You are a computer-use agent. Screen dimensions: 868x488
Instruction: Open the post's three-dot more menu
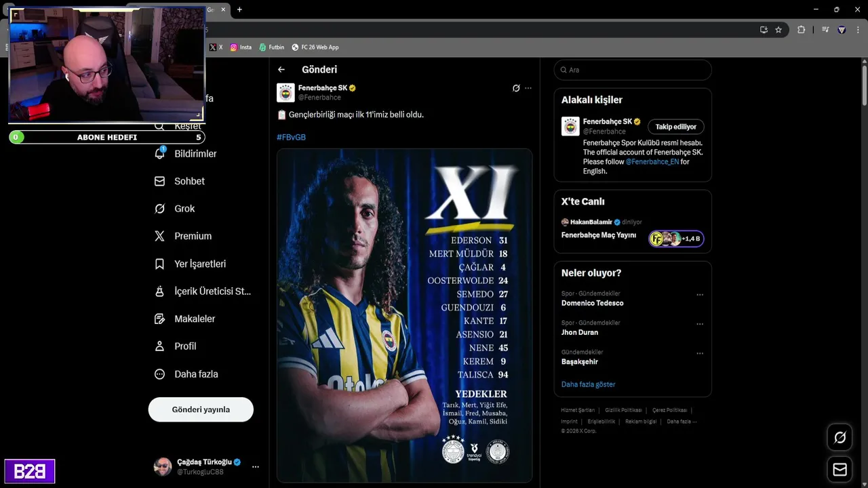coord(528,88)
